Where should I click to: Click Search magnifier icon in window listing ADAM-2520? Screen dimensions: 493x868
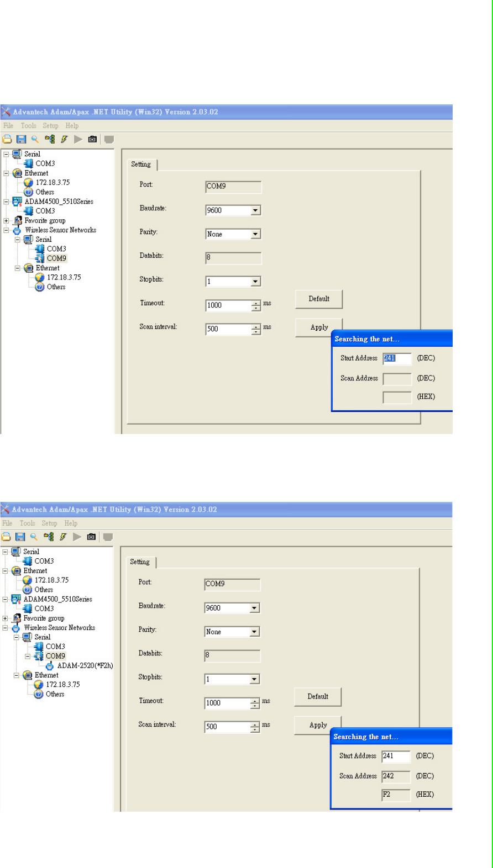coord(34,537)
